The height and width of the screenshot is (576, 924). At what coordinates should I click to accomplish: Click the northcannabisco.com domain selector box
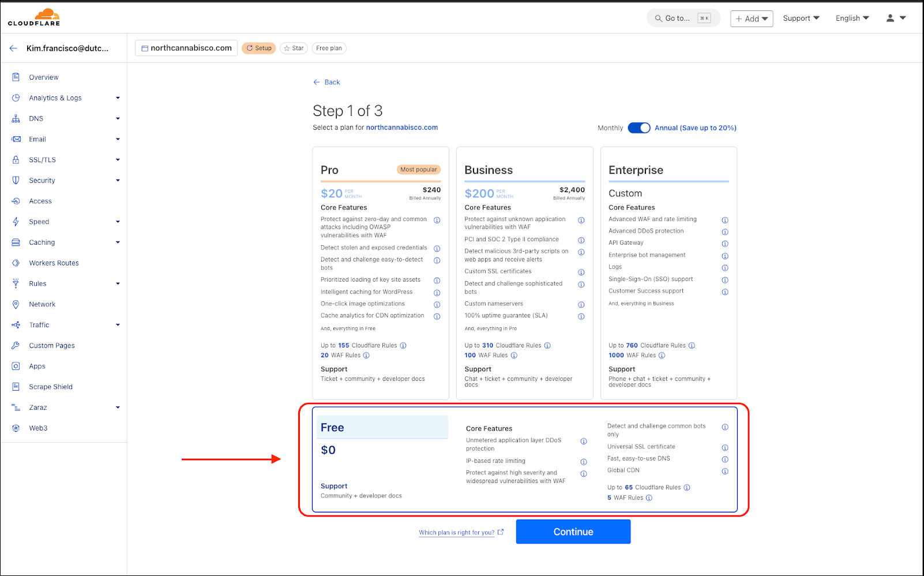coord(186,48)
